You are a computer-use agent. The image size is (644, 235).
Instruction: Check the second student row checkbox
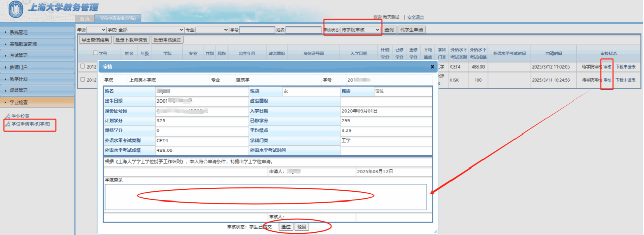click(x=83, y=80)
